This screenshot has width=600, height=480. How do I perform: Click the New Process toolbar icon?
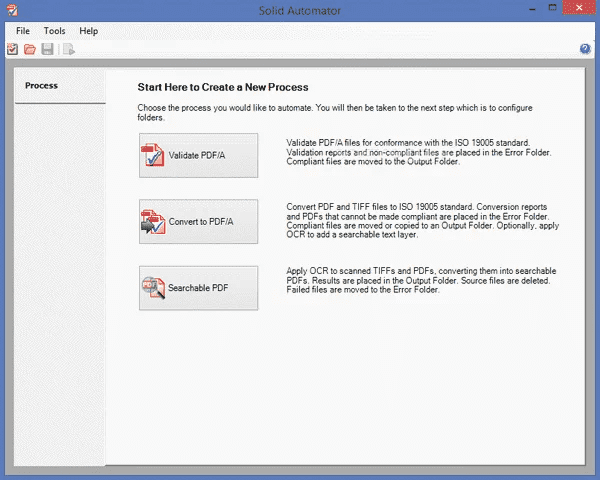pos(12,49)
